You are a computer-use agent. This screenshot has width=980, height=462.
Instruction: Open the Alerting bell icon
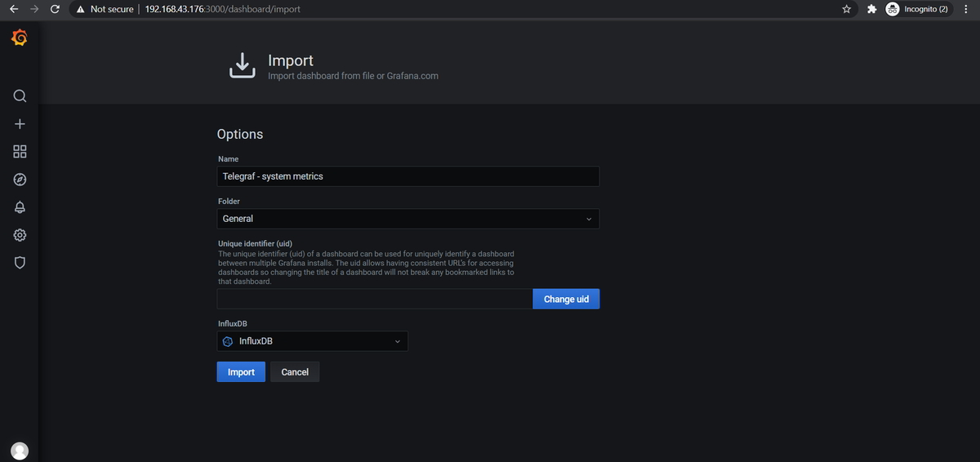click(20, 207)
